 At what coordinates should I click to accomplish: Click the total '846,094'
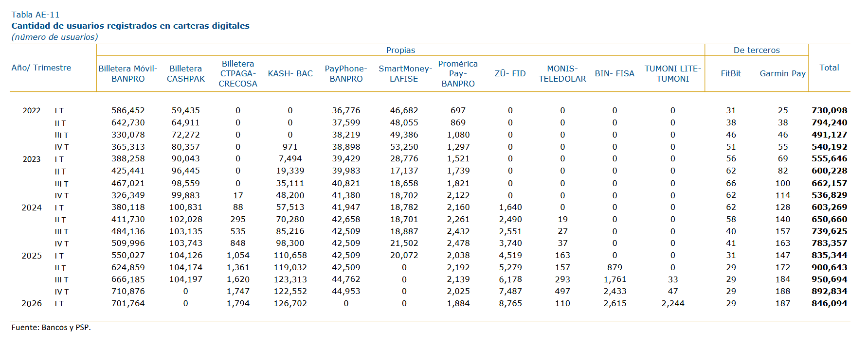pyautogui.click(x=829, y=304)
